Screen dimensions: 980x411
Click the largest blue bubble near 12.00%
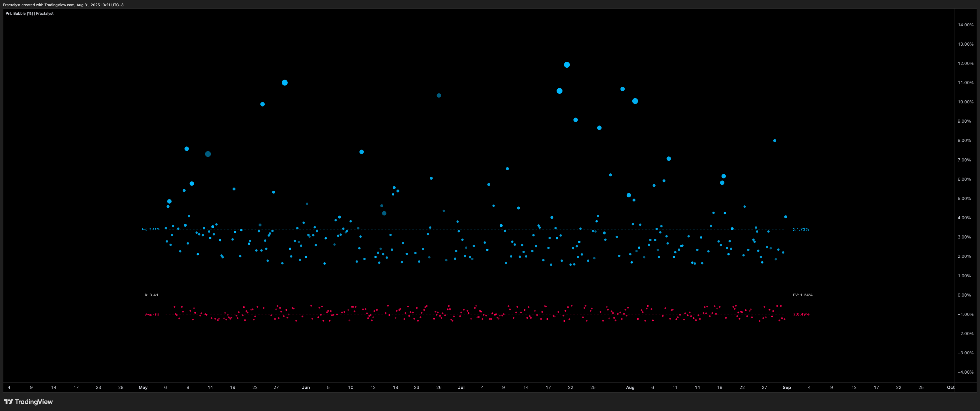pyautogui.click(x=567, y=65)
